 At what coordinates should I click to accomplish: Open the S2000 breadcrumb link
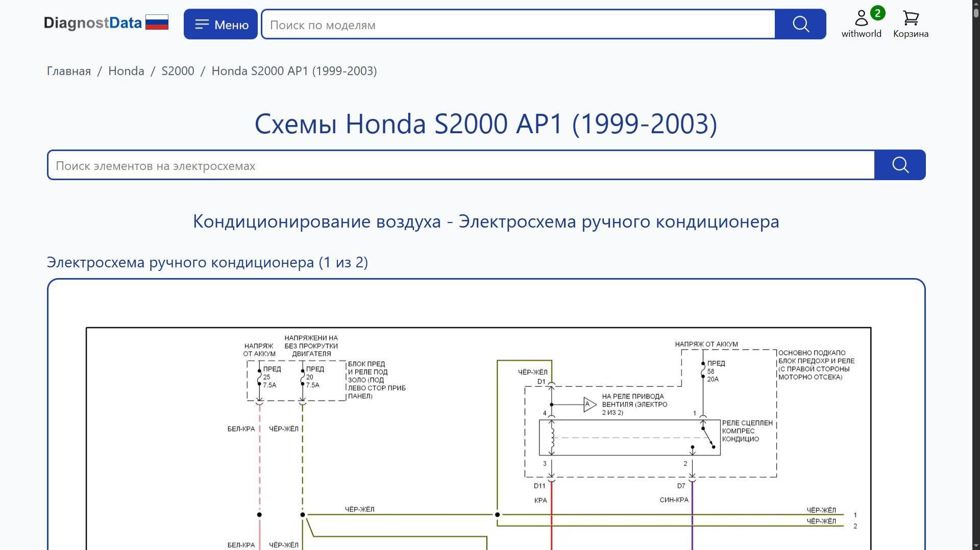click(178, 71)
